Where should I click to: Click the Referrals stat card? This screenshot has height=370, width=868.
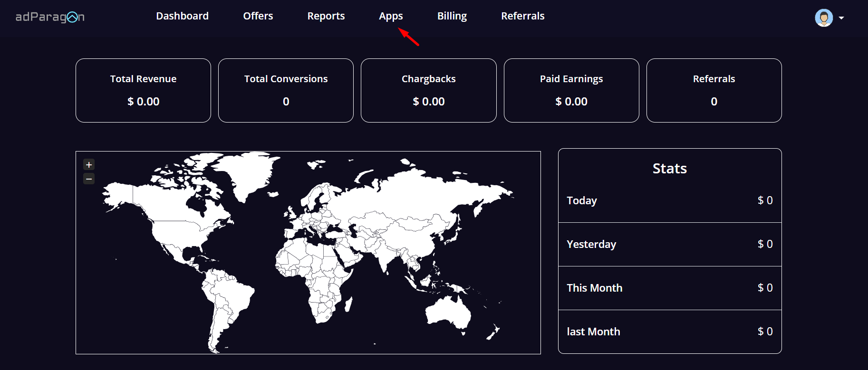pyautogui.click(x=714, y=90)
